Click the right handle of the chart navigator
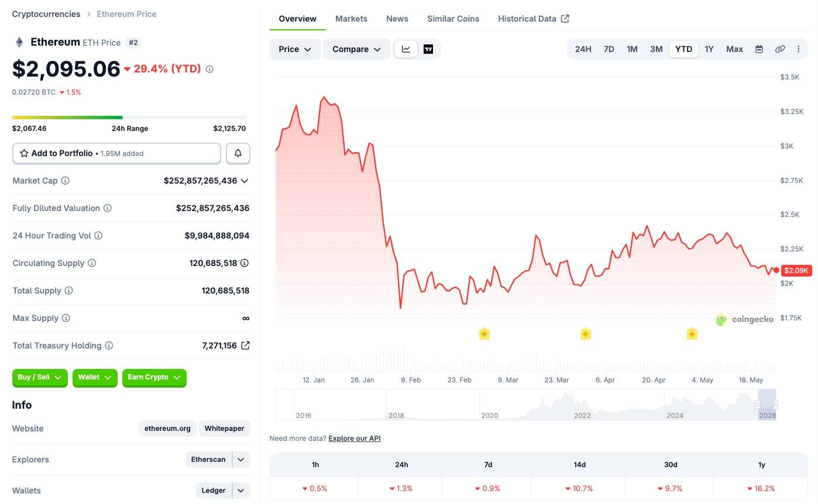 coord(776,405)
